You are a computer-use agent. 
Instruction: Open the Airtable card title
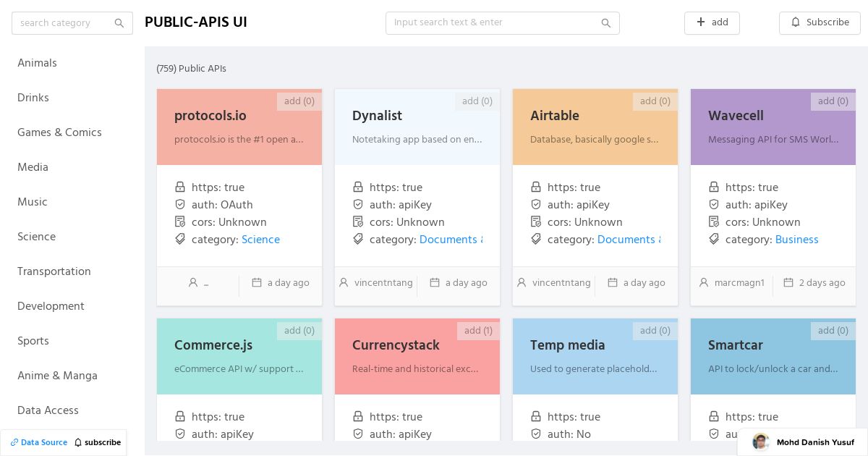[x=555, y=116]
